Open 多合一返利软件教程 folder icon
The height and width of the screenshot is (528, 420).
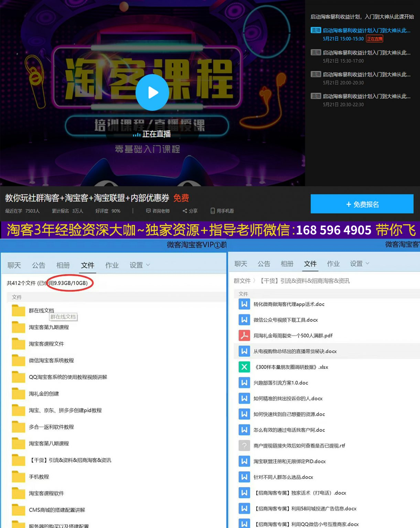(x=18, y=427)
